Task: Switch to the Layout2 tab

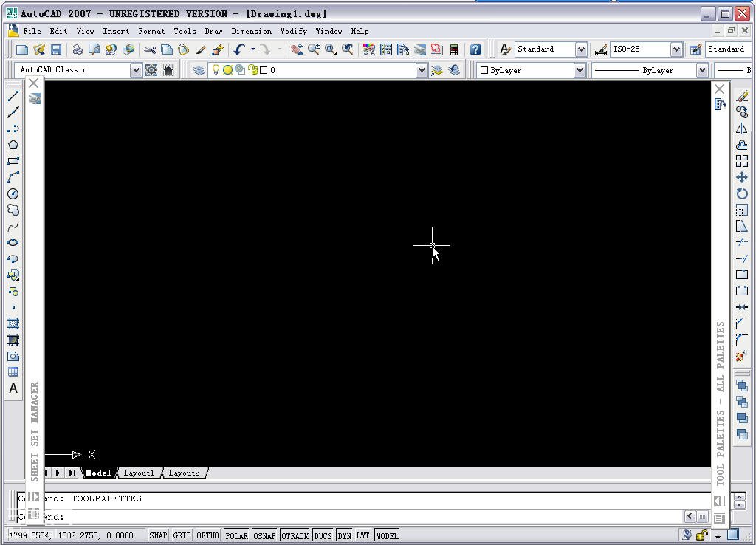Action: coord(184,473)
